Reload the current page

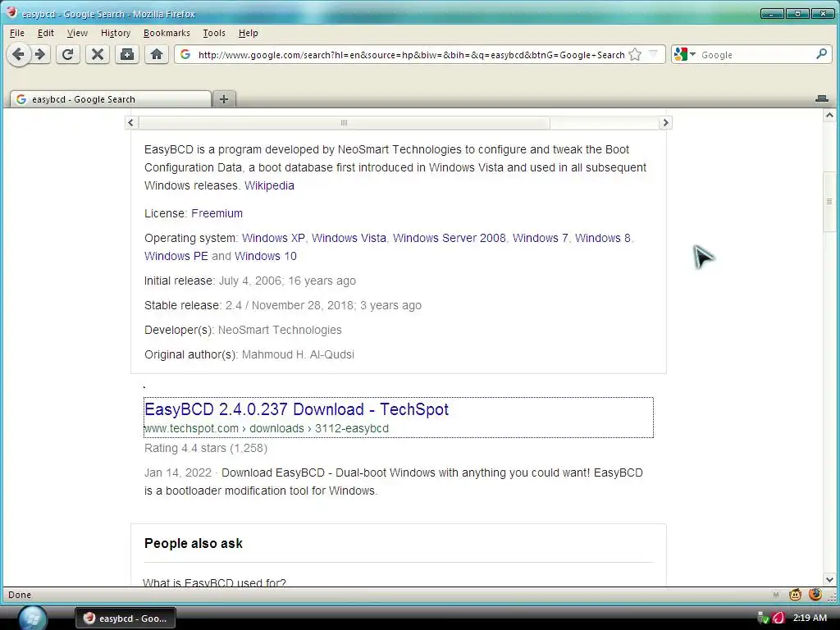[x=67, y=54]
